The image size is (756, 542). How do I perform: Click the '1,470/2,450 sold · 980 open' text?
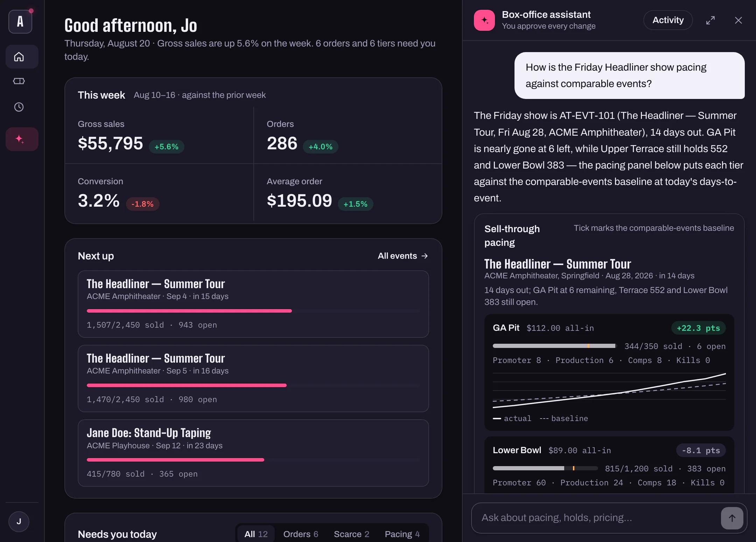[x=152, y=399]
